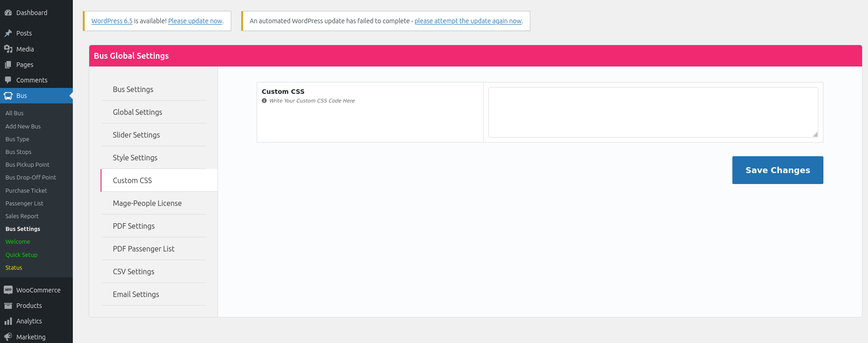Select the Bus top-level menu
The width and height of the screenshot is (868, 343).
click(36, 96)
